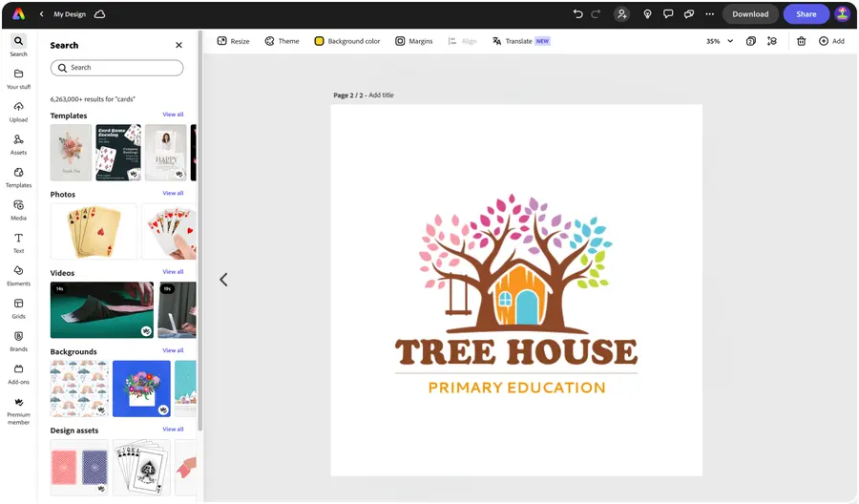This screenshot has height=504, width=859.
Task: Click the undo arrow icon
Action: pos(577,14)
